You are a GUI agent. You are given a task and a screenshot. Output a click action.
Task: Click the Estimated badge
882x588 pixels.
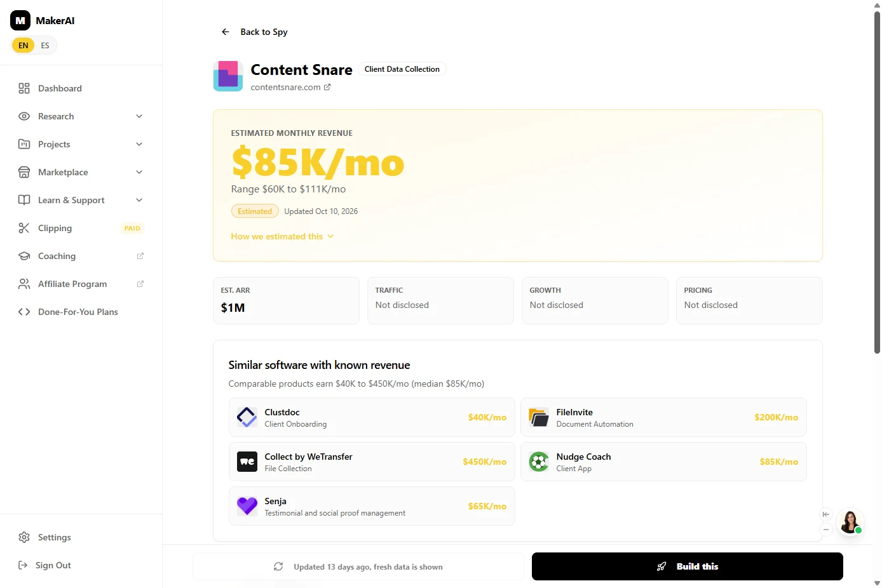[255, 211]
